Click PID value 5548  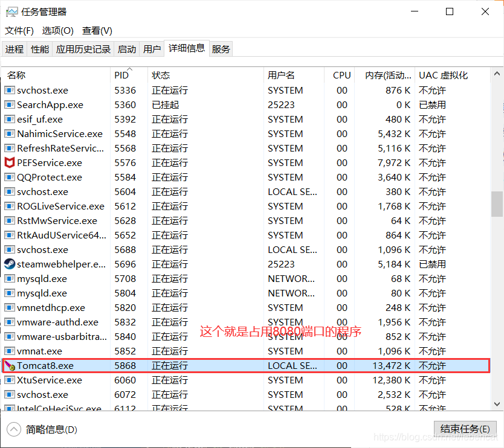(x=125, y=133)
